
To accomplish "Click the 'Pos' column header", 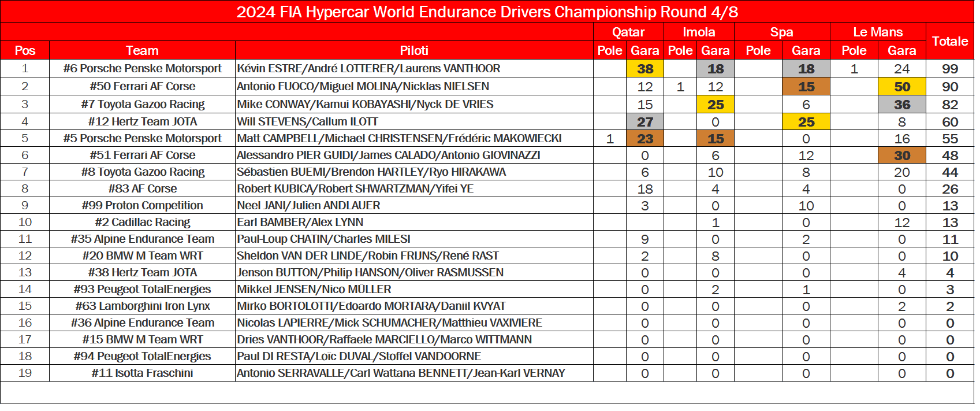I will [25, 51].
